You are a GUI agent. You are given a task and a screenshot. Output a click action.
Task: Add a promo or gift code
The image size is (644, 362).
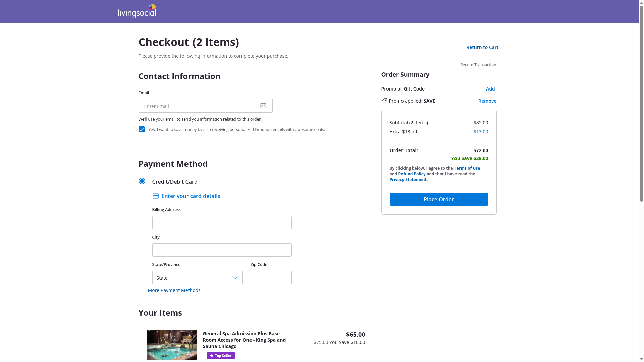[490, 89]
